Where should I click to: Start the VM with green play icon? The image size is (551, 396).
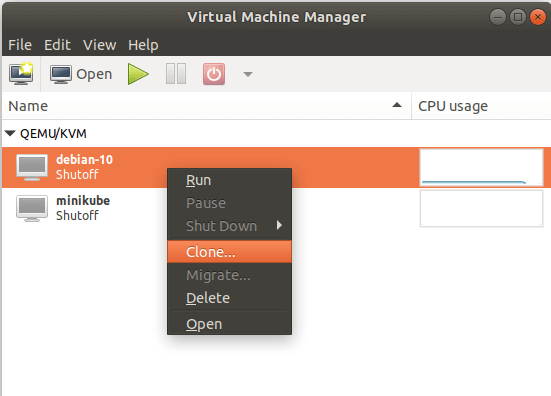coord(138,74)
